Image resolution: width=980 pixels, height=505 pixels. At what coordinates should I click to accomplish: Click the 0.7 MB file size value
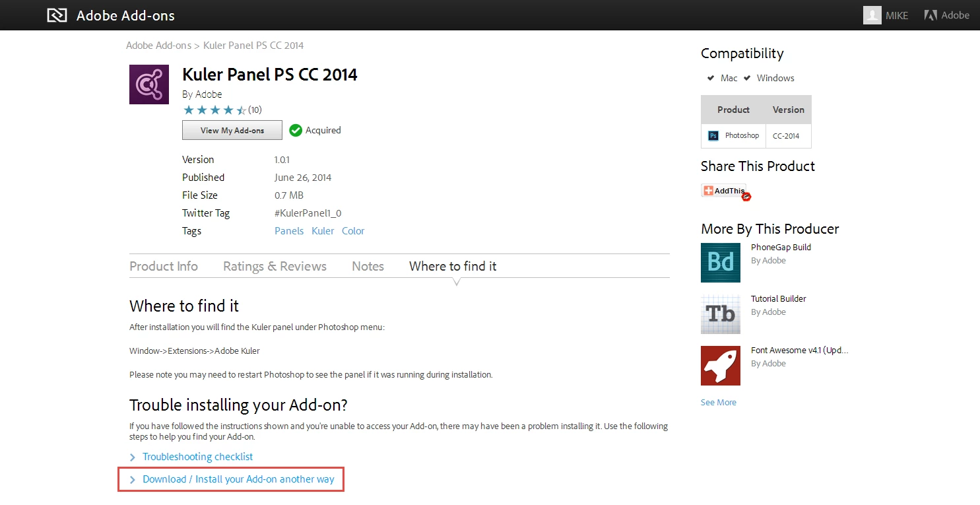pyautogui.click(x=289, y=195)
